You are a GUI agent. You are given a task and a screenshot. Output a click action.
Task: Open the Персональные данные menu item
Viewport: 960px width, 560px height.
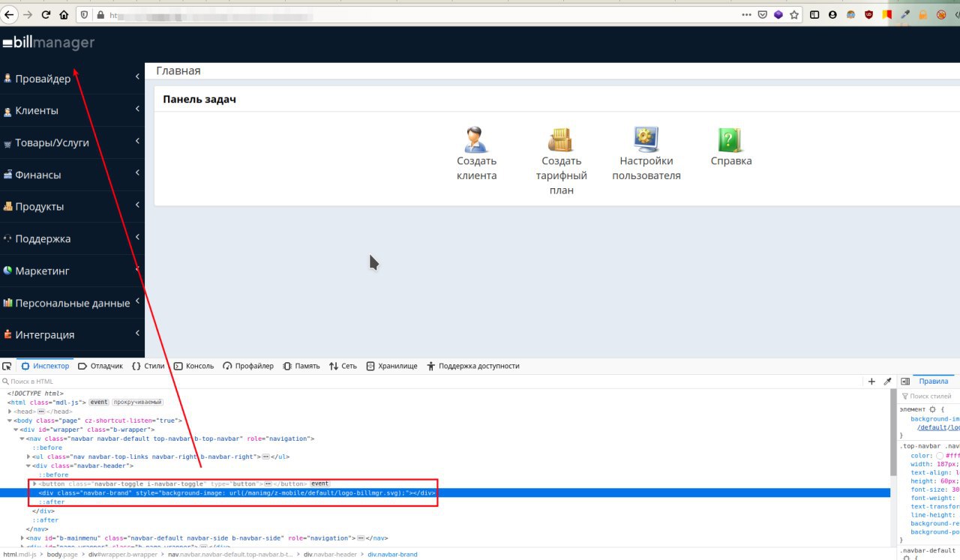(x=72, y=303)
